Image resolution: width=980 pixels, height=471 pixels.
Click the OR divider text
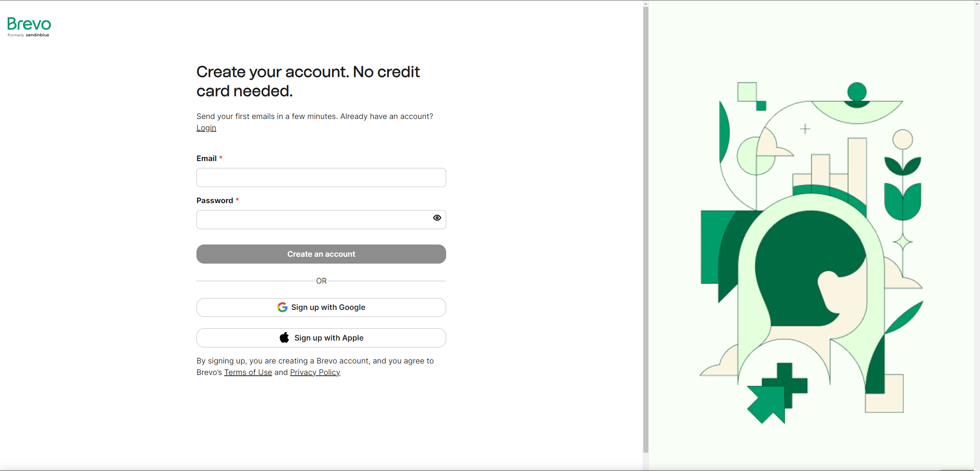point(321,280)
